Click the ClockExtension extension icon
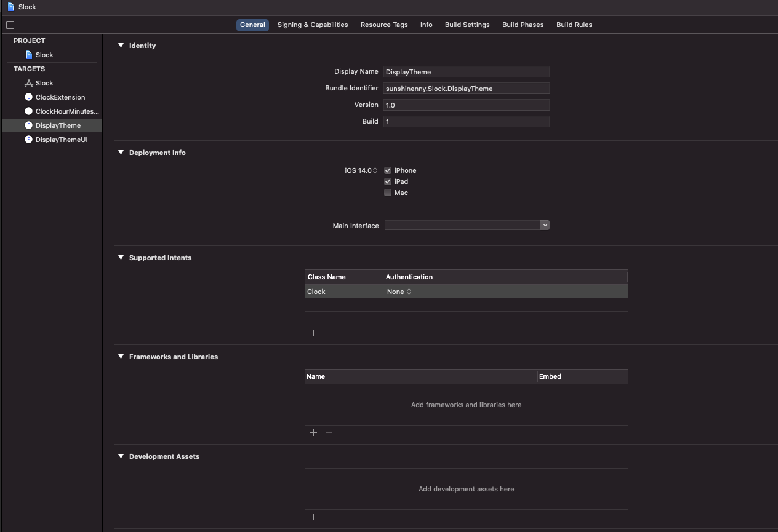Screen dimensions: 778x532 pyautogui.click(x=28, y=97)
